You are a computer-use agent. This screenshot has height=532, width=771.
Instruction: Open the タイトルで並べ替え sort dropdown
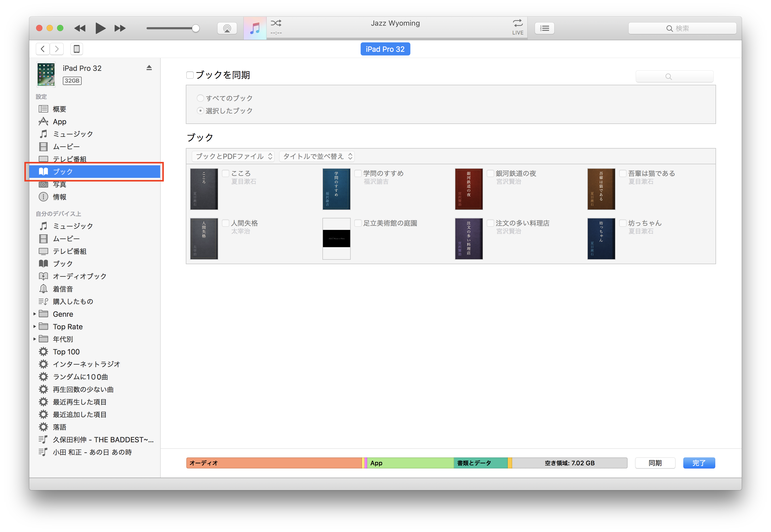[317, 156]
